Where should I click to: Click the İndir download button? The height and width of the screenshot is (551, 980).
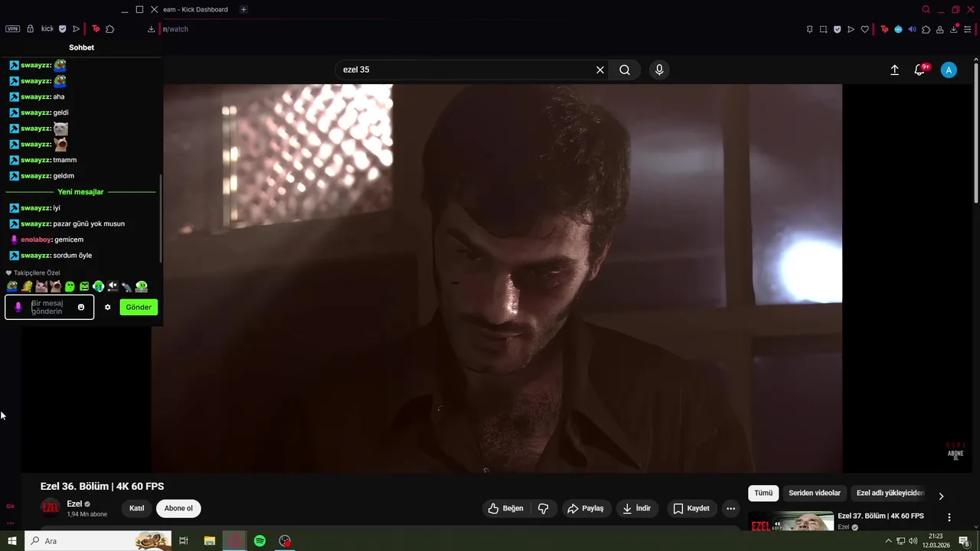637,508
